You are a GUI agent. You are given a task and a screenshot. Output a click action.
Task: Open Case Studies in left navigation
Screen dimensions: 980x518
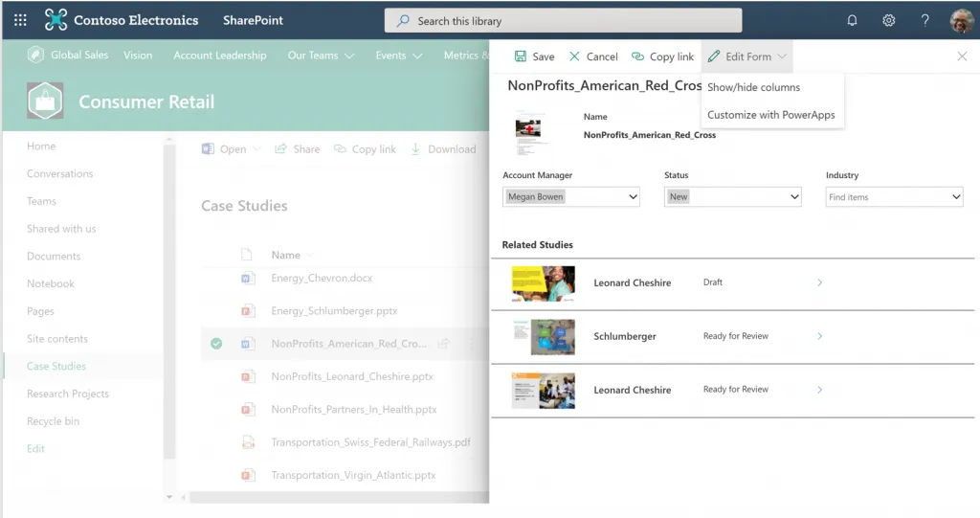click(56, 366)
